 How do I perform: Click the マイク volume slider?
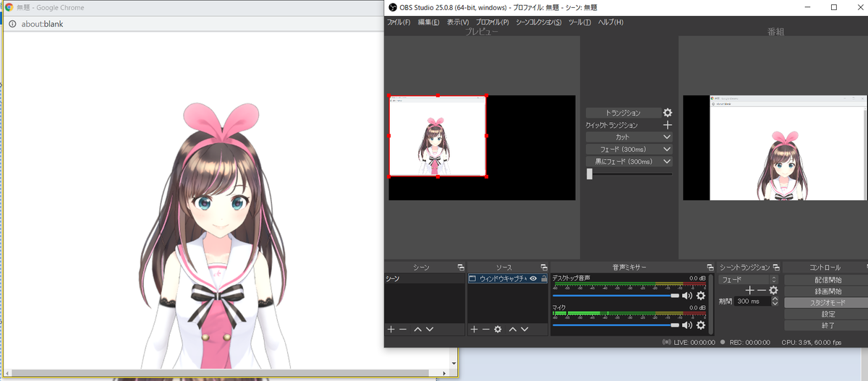616,325
